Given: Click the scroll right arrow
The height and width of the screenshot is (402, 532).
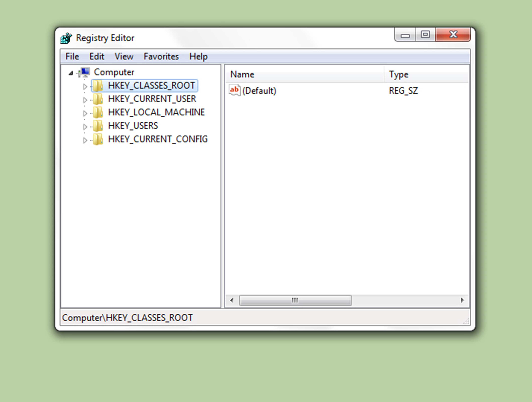Looking at the screenshot, I should click(462, 300).
